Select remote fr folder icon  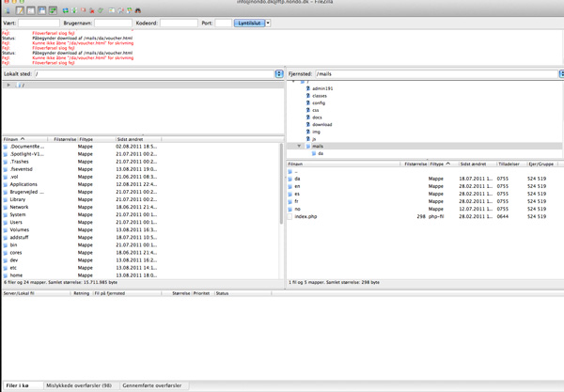point(290,201)
